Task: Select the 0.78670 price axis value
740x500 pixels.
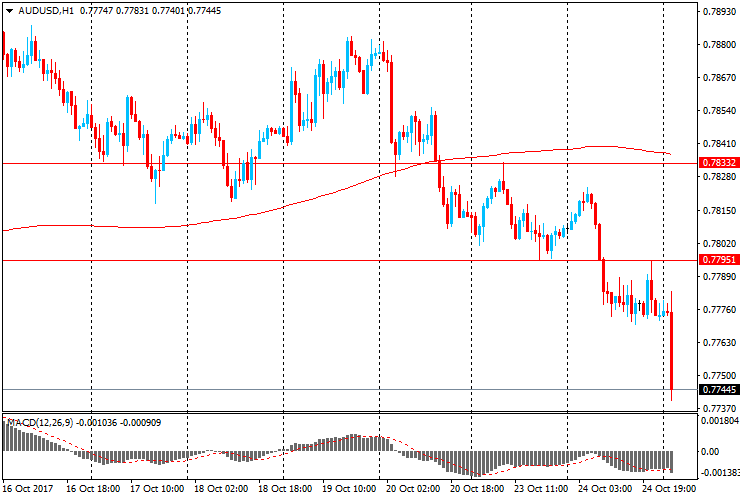Action: coord(719,78)
